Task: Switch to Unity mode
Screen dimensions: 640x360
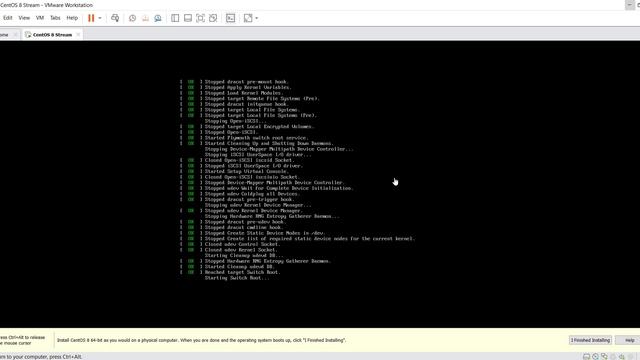Action: (x=213, y=18)
